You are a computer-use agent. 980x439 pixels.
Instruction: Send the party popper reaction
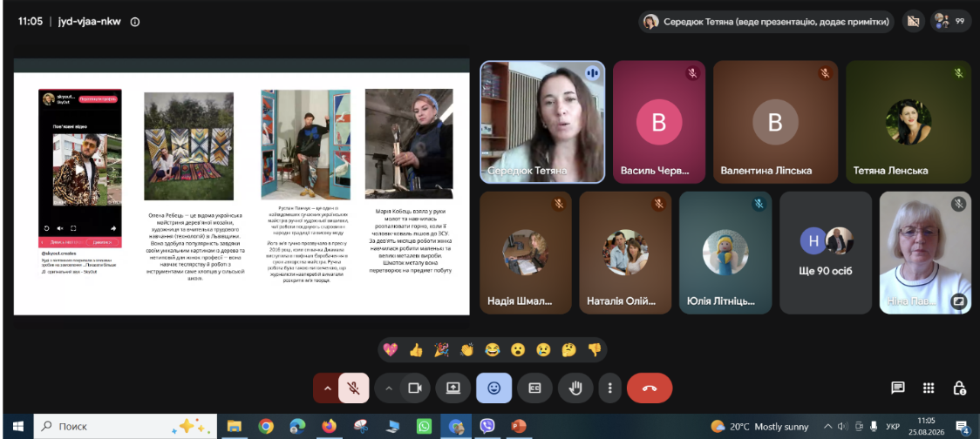coord(441,349)
